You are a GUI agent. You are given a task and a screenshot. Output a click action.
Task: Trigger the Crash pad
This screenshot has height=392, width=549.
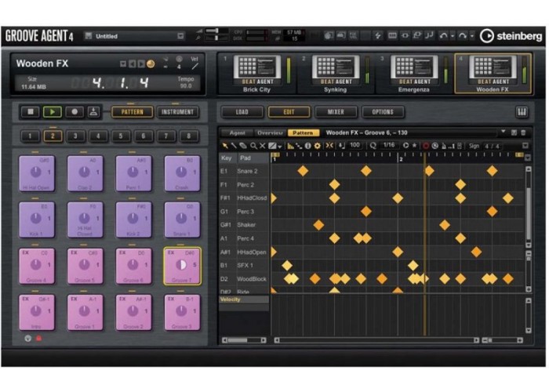coord(182,173)
